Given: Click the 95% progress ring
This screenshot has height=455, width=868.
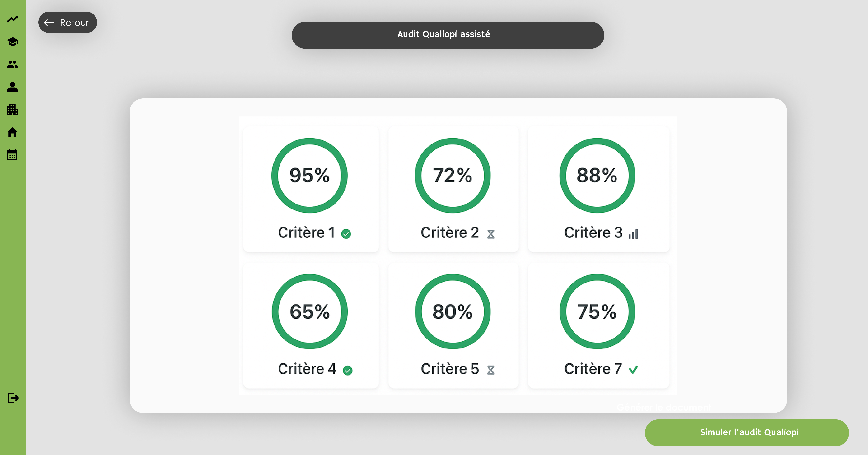Looking at the screenshot, I should coord(309,175).
